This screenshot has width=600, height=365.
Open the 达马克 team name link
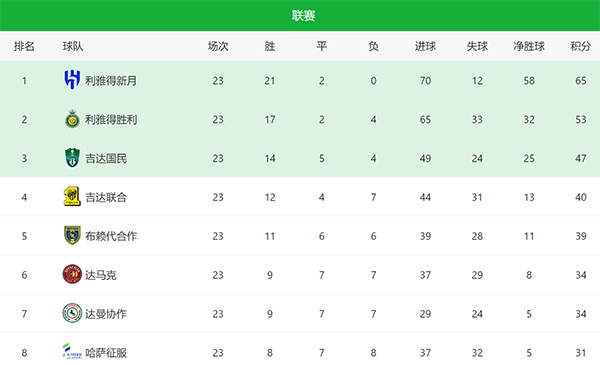101,275
